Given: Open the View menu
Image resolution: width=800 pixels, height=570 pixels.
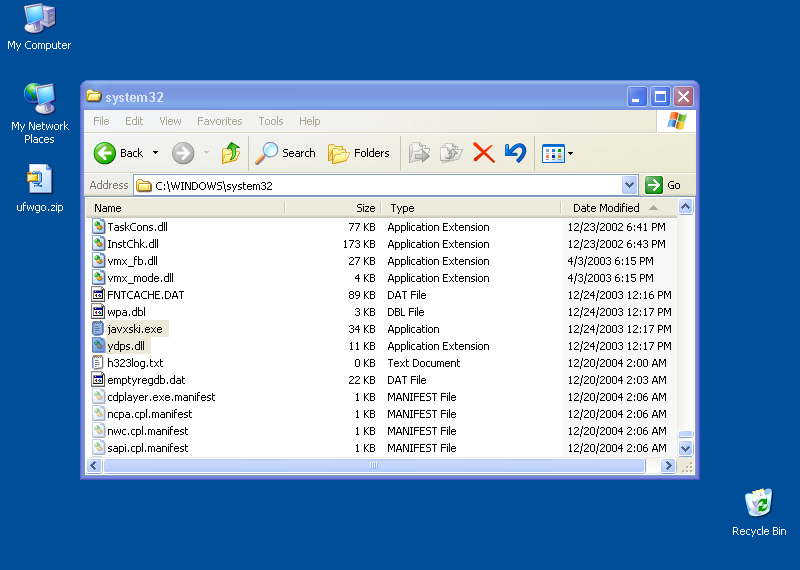Looking at the screenshot, I should click(x=170, y=121).
